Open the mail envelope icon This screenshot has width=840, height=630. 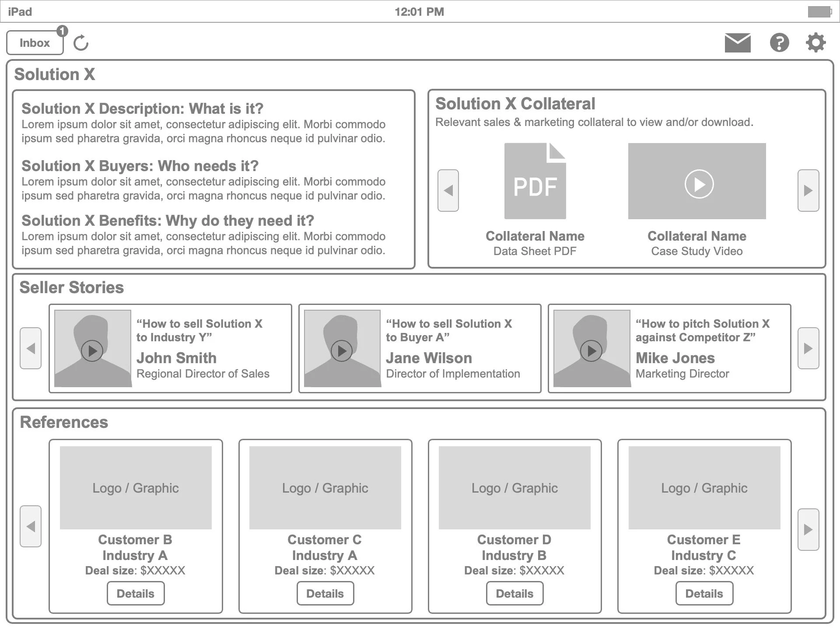coord(738,43)
